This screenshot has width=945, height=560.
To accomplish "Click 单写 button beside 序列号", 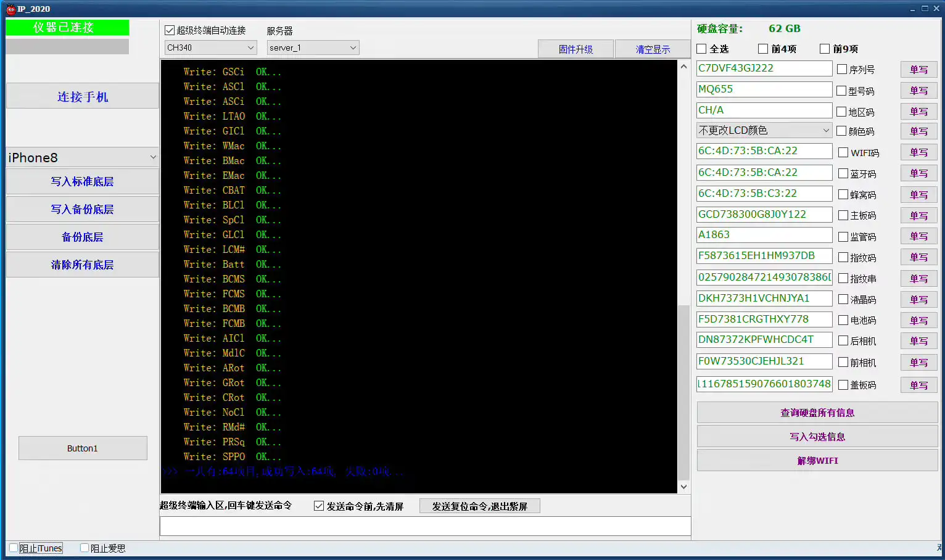I will tap(918, 70).
